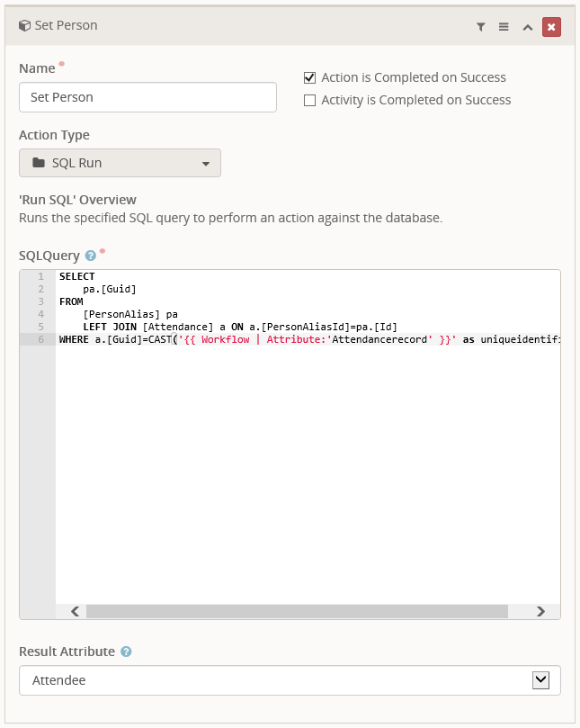Open the Attendee result attribute dropdown
Screen dimensions: 580x728
[290, 680]
